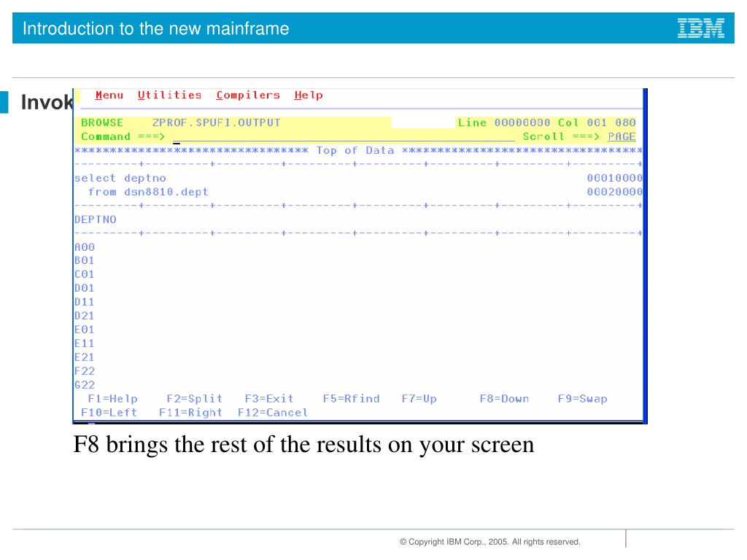Image resolution: width=747 pixels, height=560 pixels.
Task: Click result row E11
Action: click(x=85, y=343)
